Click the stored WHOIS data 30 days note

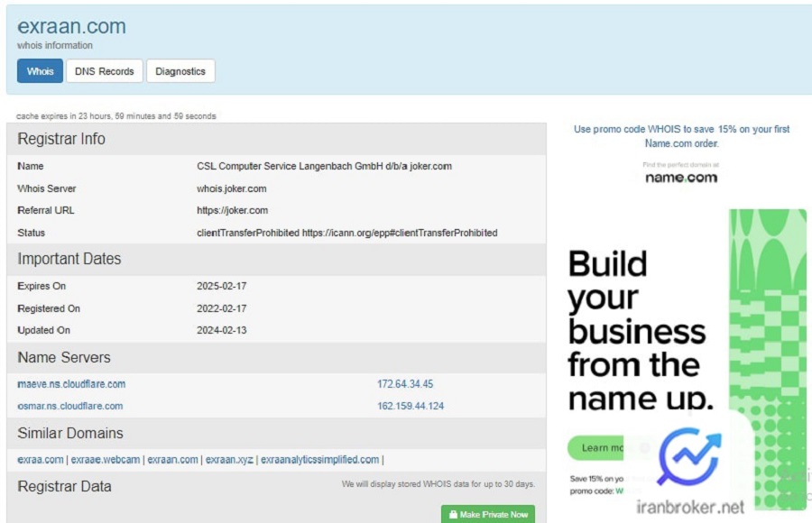click(438, 484)
